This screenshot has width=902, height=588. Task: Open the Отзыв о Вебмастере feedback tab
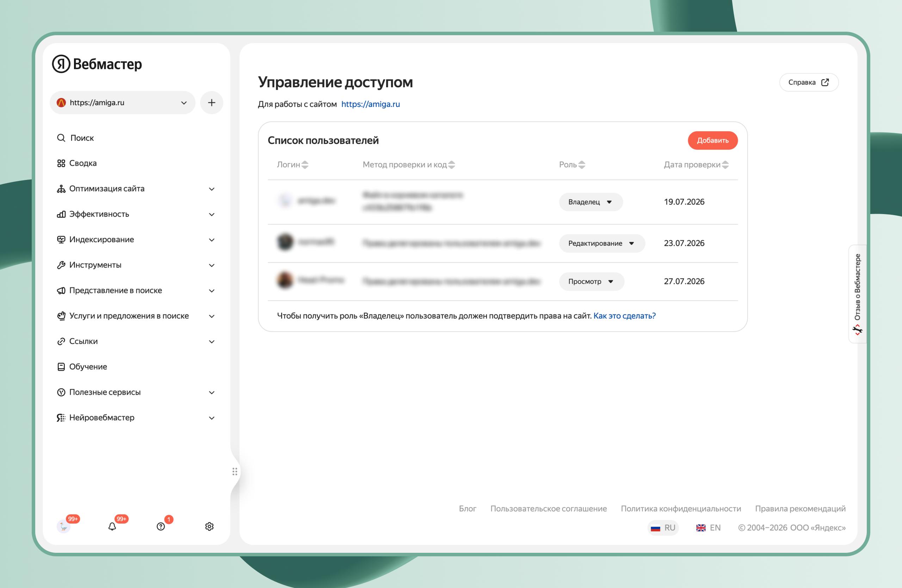[x=857, y=294]
